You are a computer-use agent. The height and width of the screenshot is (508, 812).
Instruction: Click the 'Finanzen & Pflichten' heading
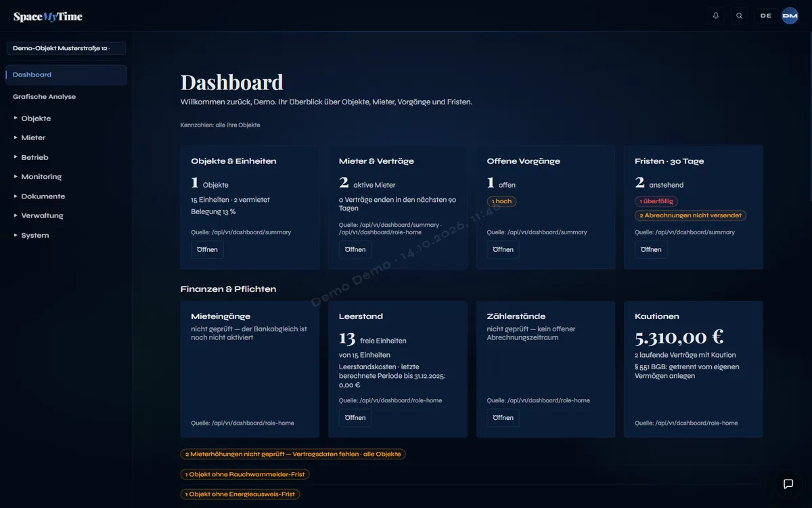[228, 289]
